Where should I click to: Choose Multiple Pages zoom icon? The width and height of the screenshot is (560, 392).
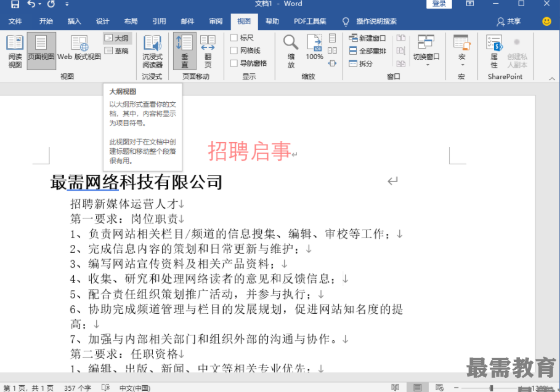[x=333, y=50]
